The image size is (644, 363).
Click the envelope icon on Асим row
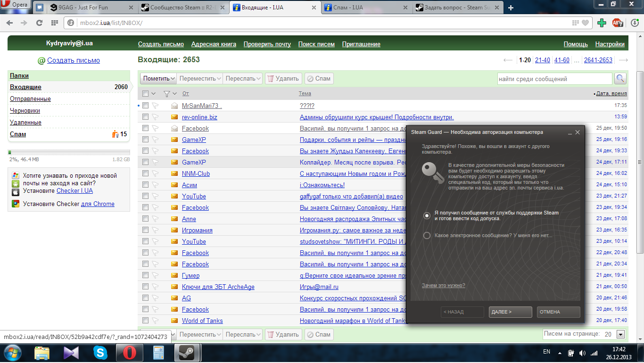pyautogui.click(x=174, y=185)
